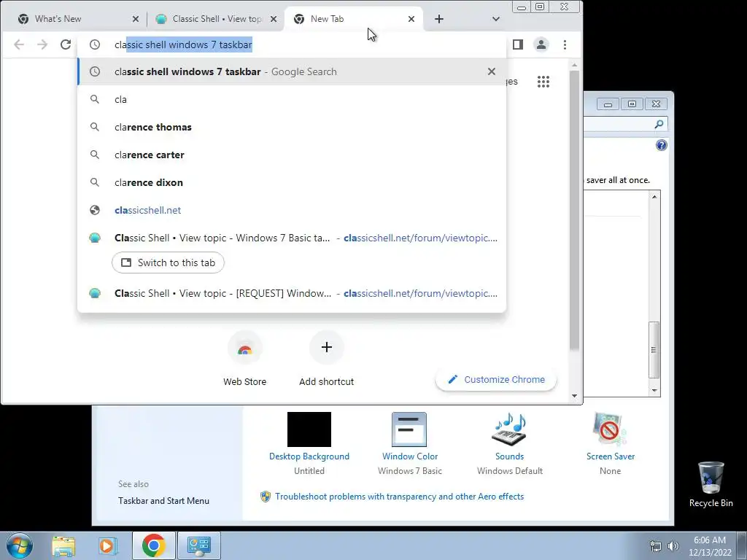747x560 pixels.
Task: Close the Classic Shell tab
Action: click(274, 19)
